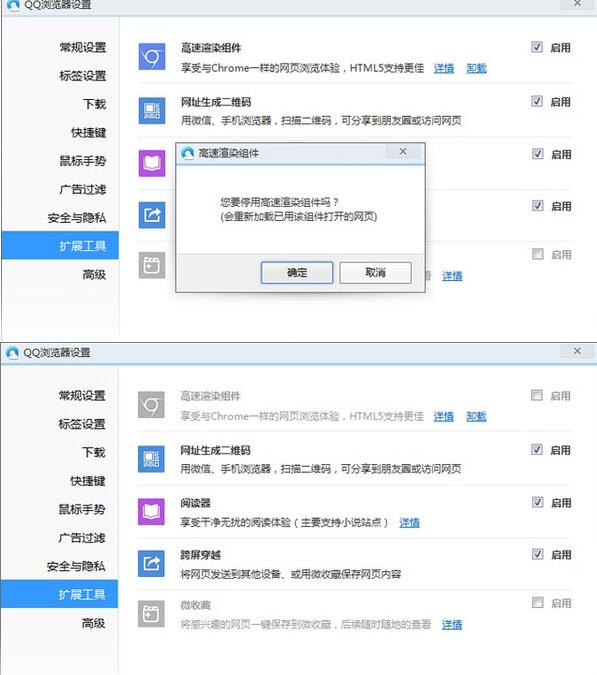Click blue 跨屏穿越 share icon, upper window
The width and height of the screenshot is (597, 675).
click(x=152, y=215)
